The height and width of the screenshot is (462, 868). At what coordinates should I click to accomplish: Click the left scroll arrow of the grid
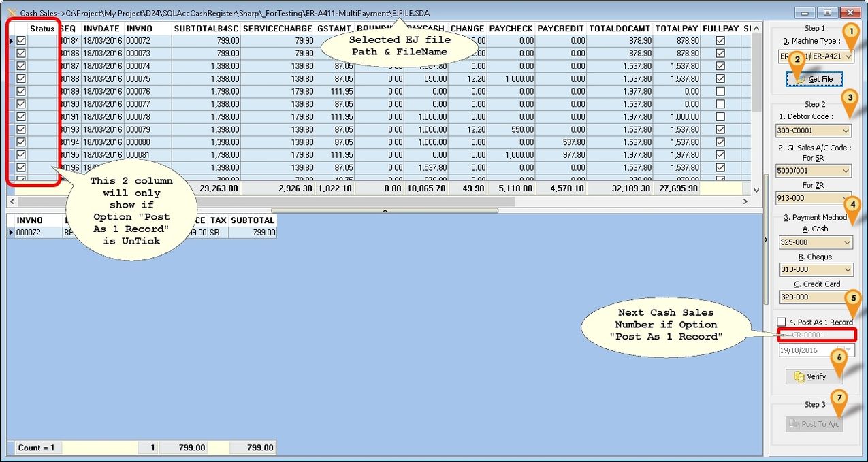point(12,202)
